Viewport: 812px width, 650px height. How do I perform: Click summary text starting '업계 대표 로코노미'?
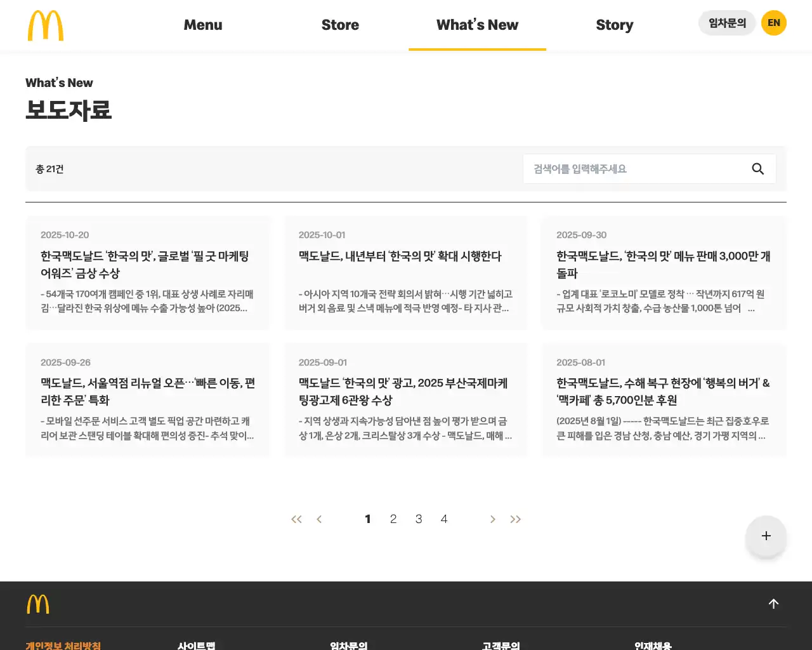click(x=660, y=302)
